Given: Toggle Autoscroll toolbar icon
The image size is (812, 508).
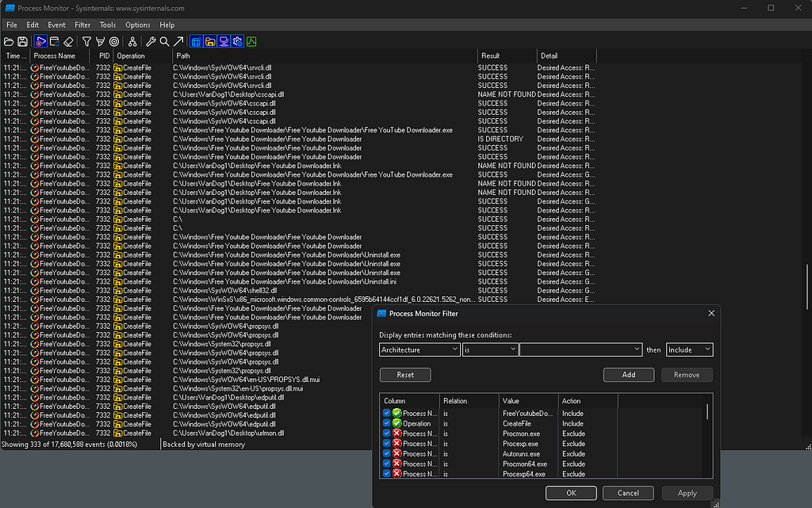Looking at the screenshot, I should (x=55, y=42).
